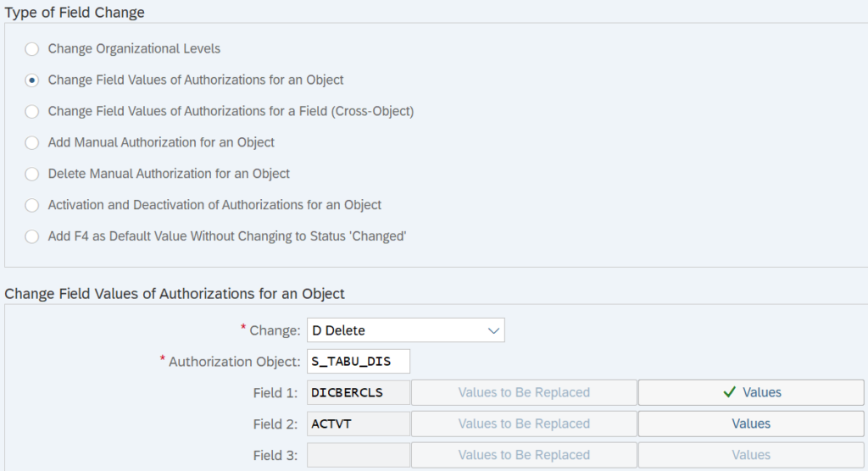868x471 pixels.
Task: Choose Change Field Values for a Field (Cross-Object)
Action: click(32, 111)
